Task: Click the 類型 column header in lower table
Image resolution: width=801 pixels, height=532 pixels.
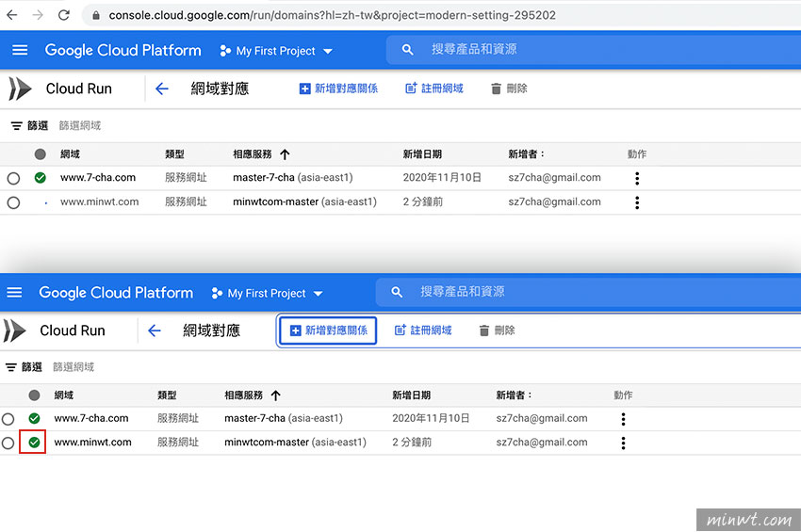Action: 167,395
